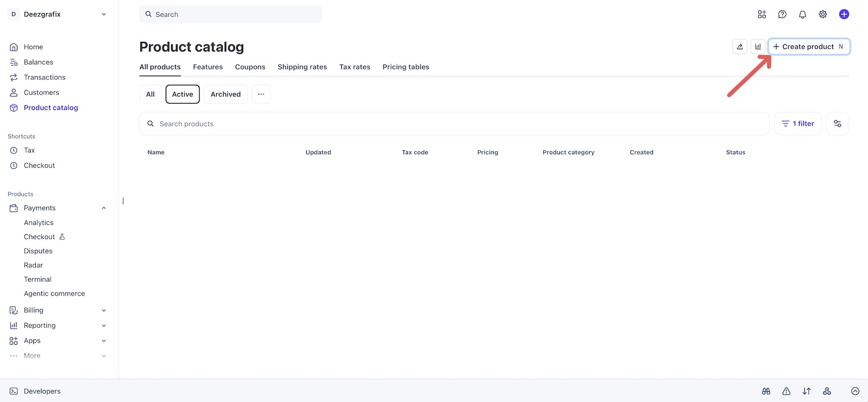Switch to the Features tab

click(x=208, y=67)
